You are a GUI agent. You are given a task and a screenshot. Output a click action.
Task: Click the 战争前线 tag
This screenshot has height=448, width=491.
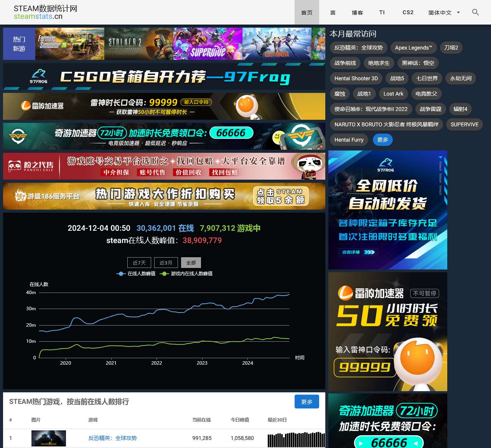pos(345,63)
